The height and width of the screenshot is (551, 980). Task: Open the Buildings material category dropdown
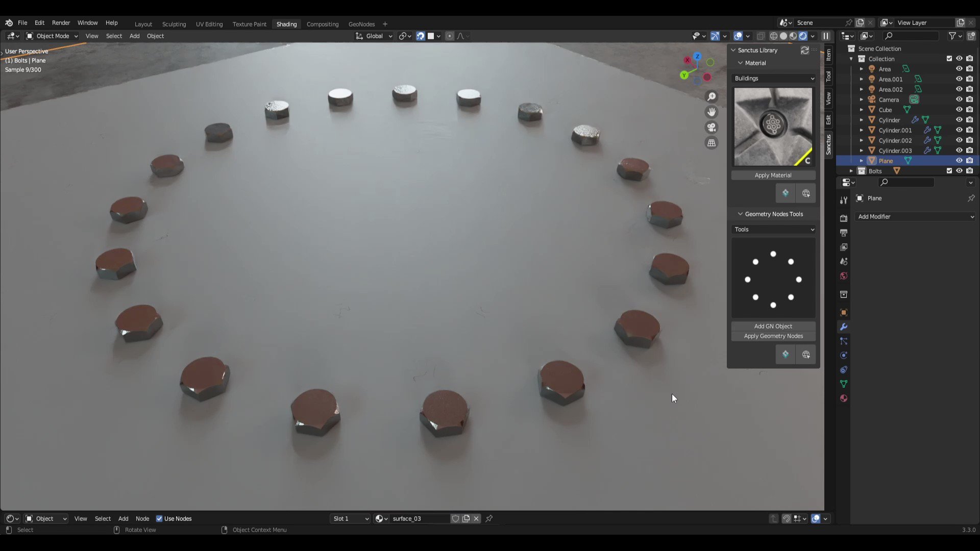tap(773, 78)
